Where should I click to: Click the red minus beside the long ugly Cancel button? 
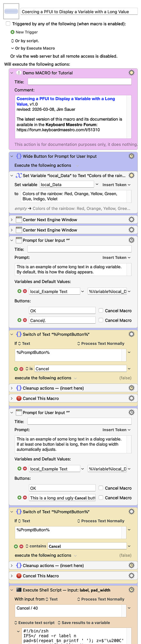25,498
